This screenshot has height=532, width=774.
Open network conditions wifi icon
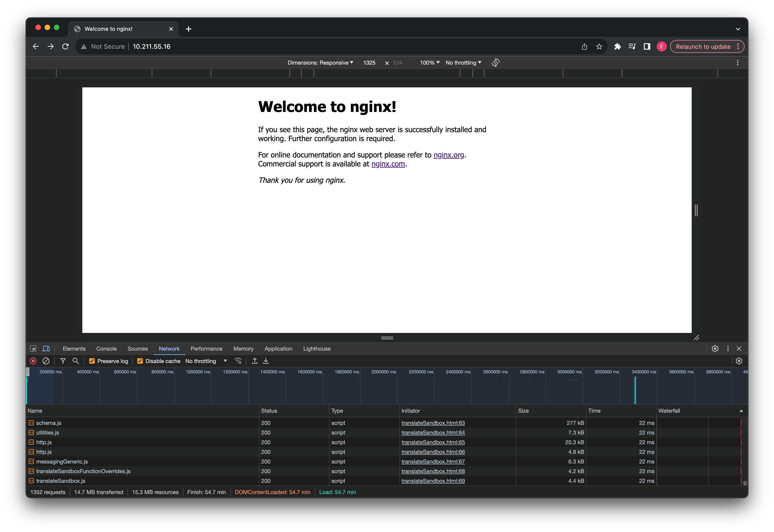pyautogui.click(x=238, y=361)
